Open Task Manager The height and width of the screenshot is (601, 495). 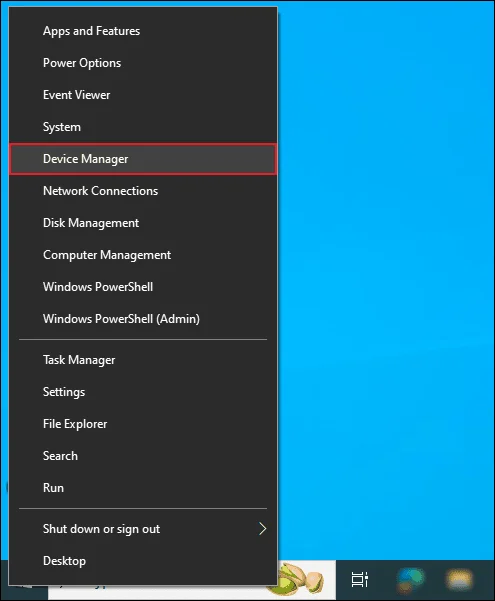click(143, 360)
